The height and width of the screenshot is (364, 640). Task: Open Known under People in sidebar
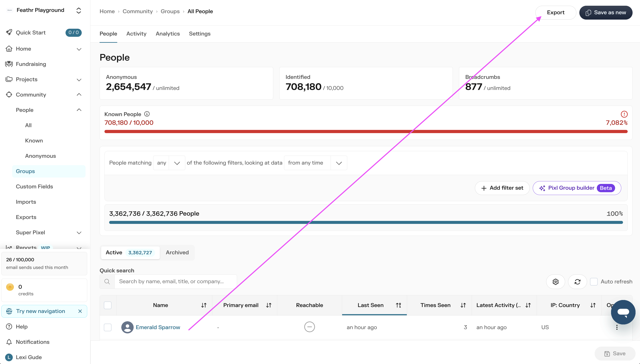click(34, 141)
